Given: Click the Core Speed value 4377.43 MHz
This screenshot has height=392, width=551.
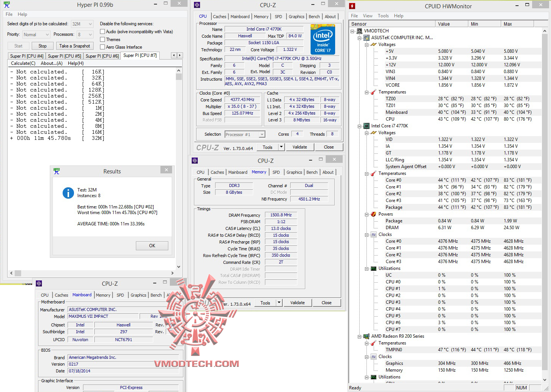Looking at the screenshot, I should coord(242,100).
